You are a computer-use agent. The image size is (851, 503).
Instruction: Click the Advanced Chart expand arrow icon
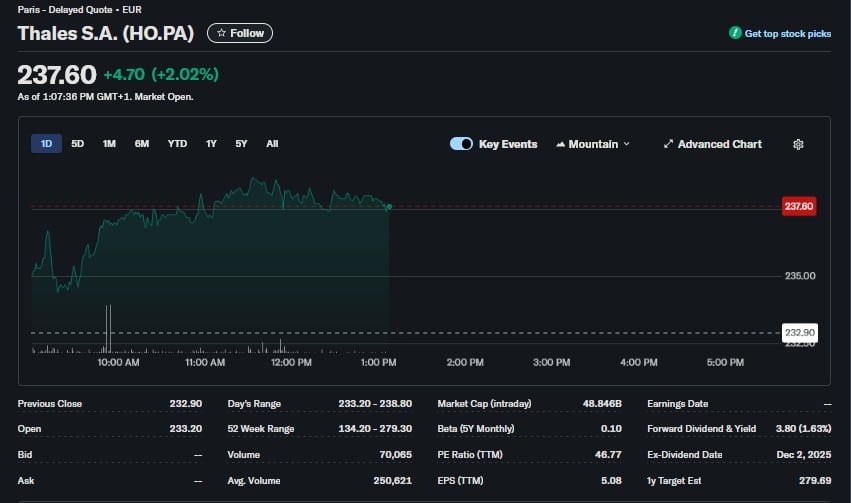668,144
